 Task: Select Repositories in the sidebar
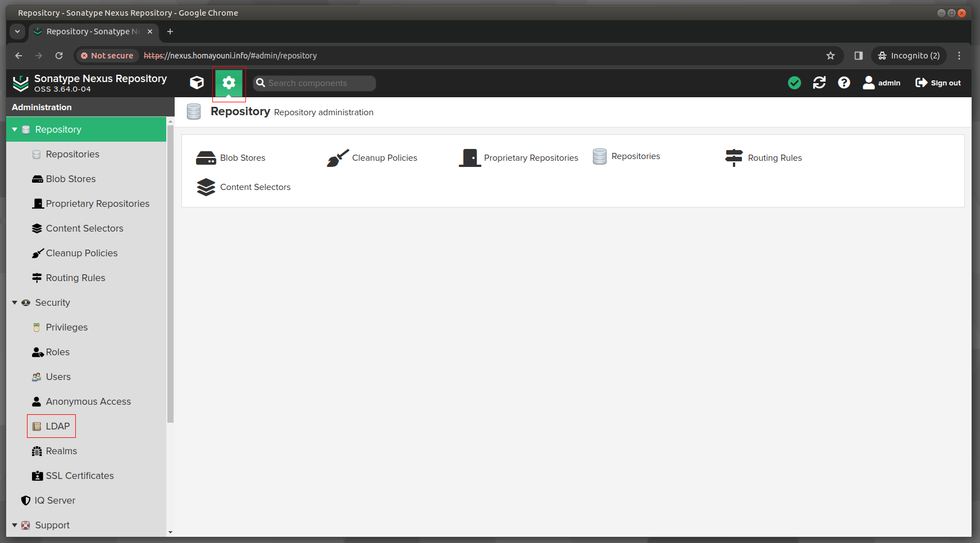(86, 154)
